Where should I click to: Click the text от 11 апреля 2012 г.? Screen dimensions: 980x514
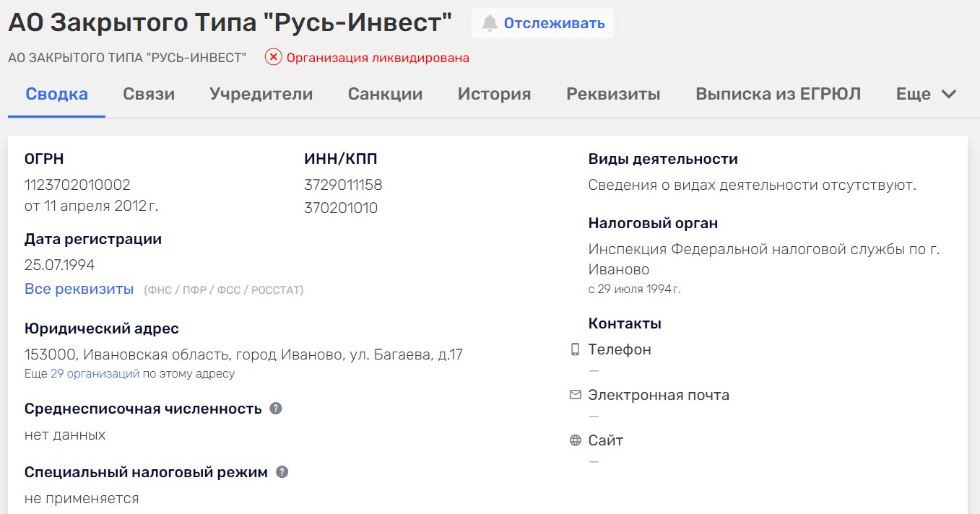[91, 206]
